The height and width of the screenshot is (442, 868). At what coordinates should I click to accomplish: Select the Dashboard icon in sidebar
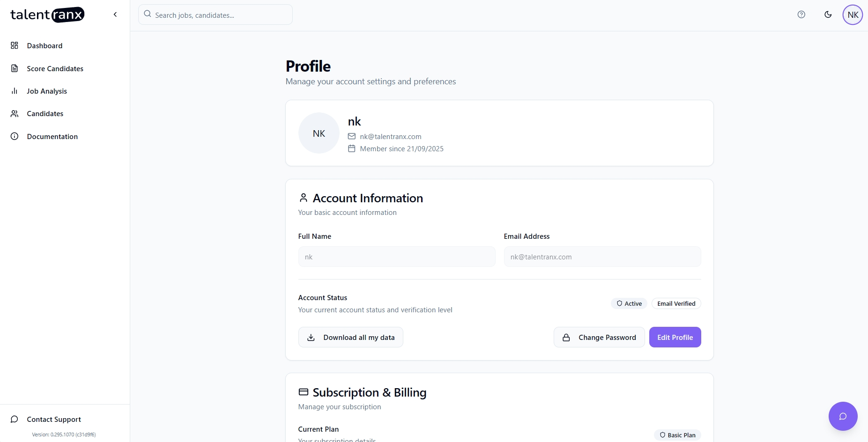15,45
